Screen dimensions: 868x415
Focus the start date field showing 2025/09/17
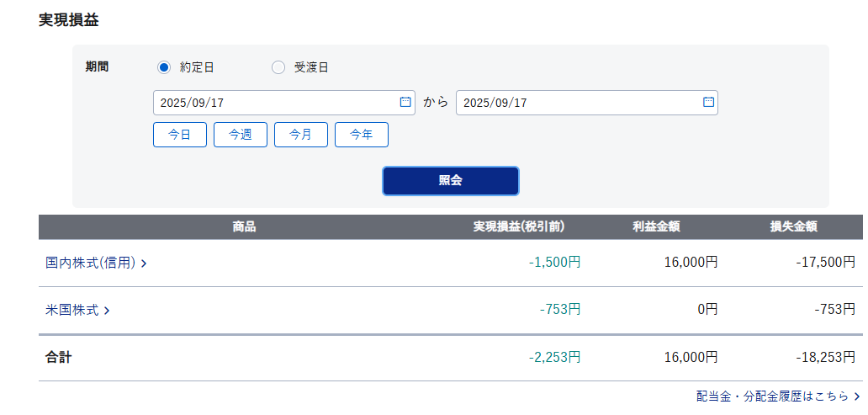tap(273, 103)
